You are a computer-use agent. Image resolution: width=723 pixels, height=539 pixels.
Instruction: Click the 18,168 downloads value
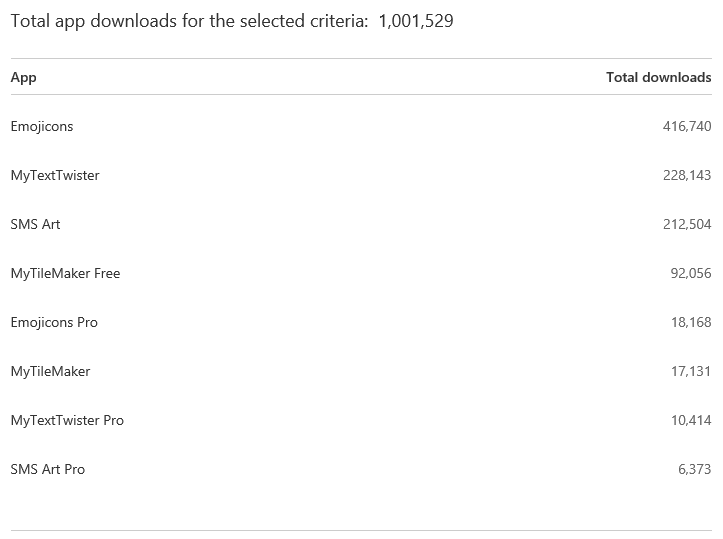[691, 322]
